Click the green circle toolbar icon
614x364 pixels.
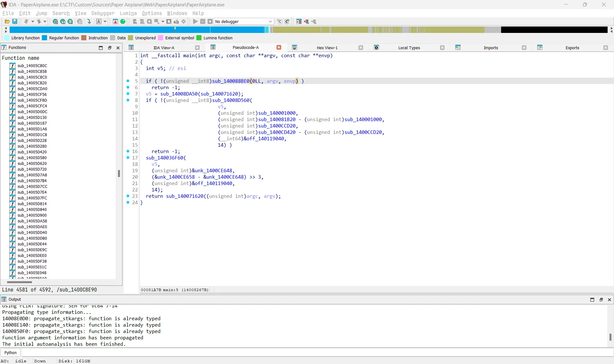(123, 21)
